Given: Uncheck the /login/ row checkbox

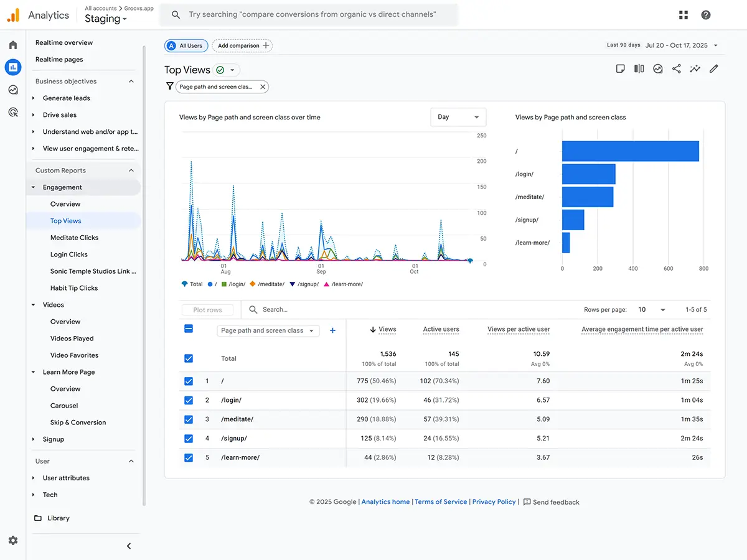Looking at the screenshot, I should (189, 400).
